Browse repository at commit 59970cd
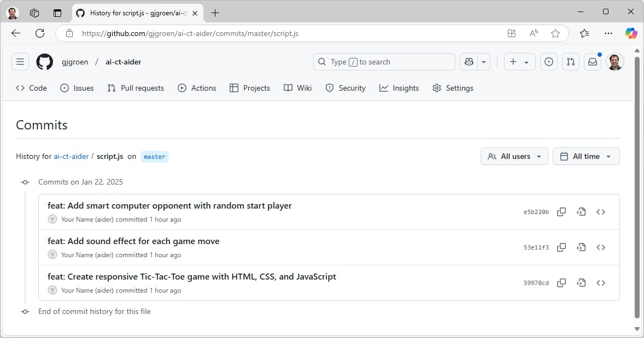644x338 pixels. pyautogui.click(x=601, y=283)
